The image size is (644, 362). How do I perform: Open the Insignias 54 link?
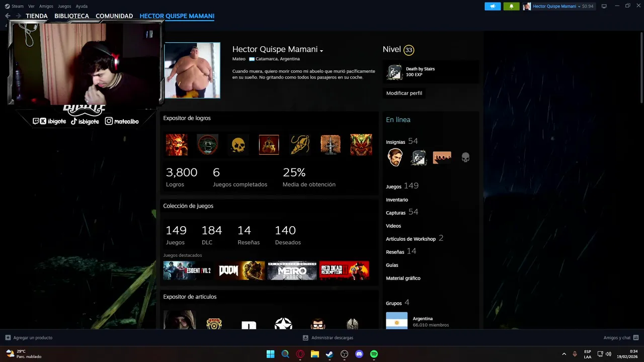click(402, 141)
